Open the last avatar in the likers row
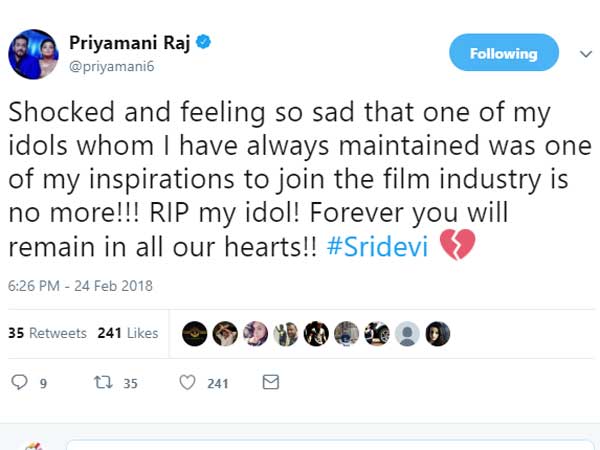This screenshot has width=600, height=450. (437, 333)
